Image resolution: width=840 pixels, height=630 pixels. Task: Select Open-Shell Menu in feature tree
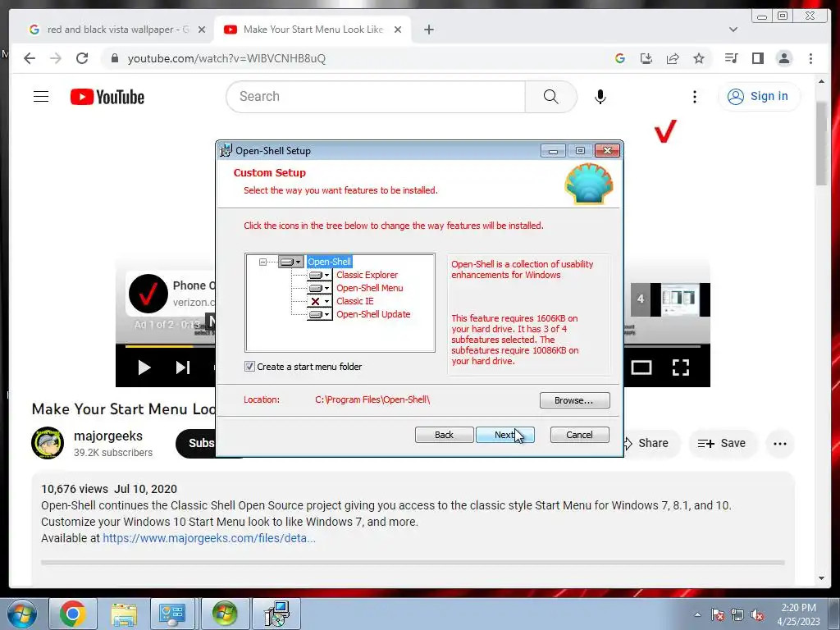(370, 288)
